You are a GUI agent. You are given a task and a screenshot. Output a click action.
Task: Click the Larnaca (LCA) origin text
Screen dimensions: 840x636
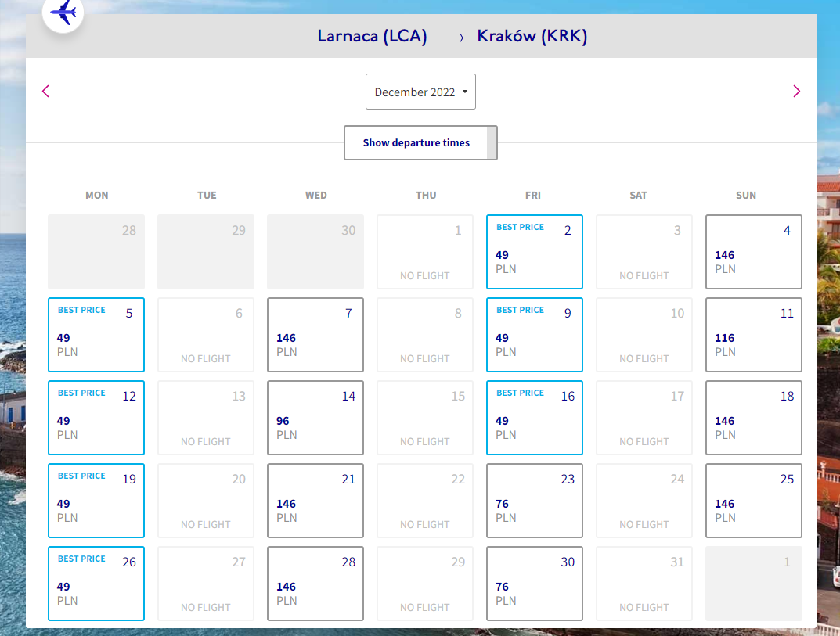[x=373, y=36]
